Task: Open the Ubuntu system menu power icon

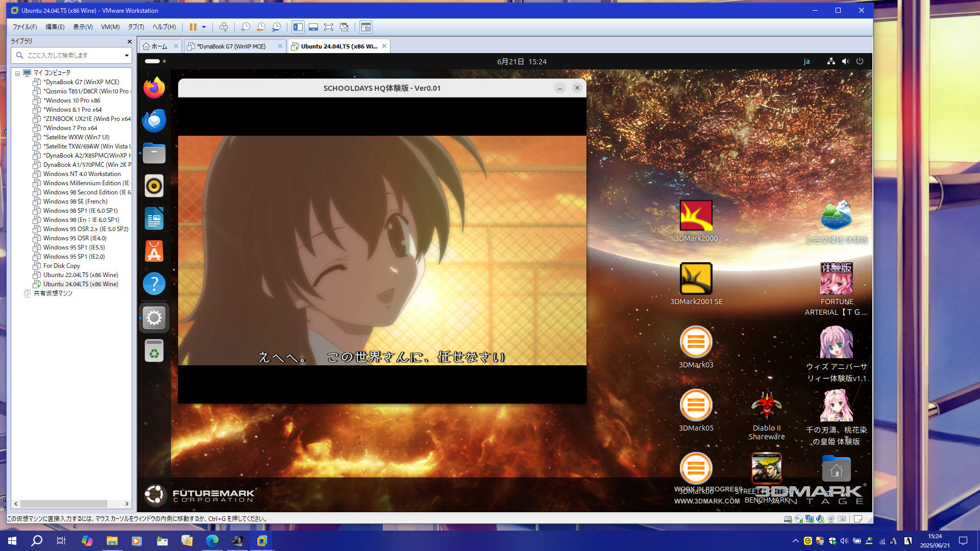Action: 860,61
